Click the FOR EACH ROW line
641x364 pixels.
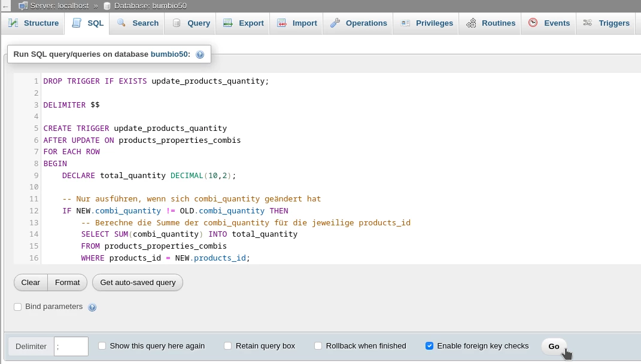(x=72, y=152)
